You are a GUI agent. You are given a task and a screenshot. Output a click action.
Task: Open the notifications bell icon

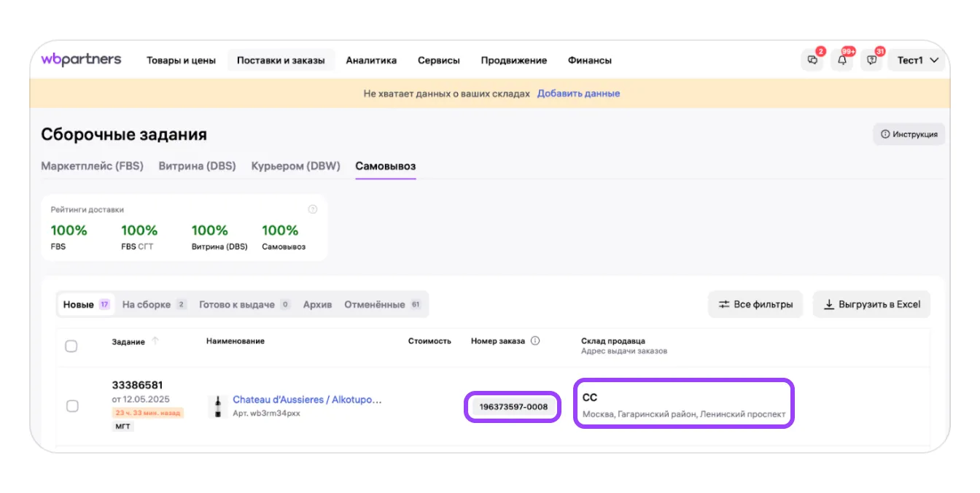point(842,61)
